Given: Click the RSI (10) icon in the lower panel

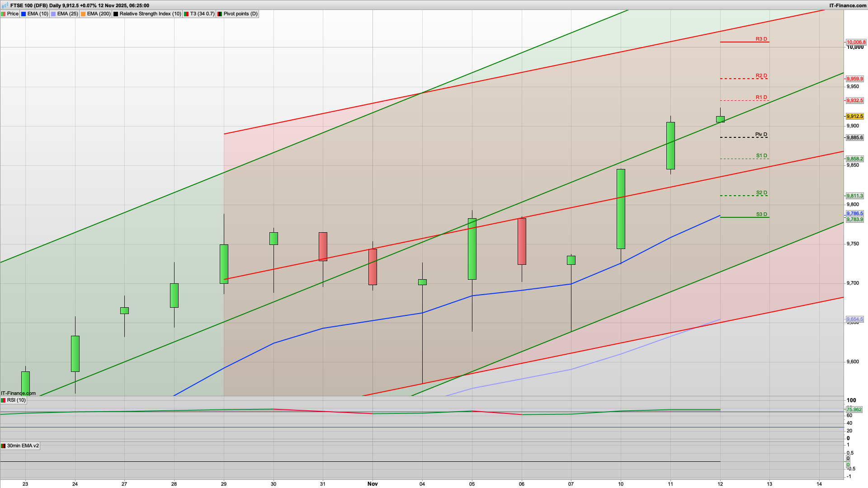Looking at the screenshot, I should (x=3, y=400).
